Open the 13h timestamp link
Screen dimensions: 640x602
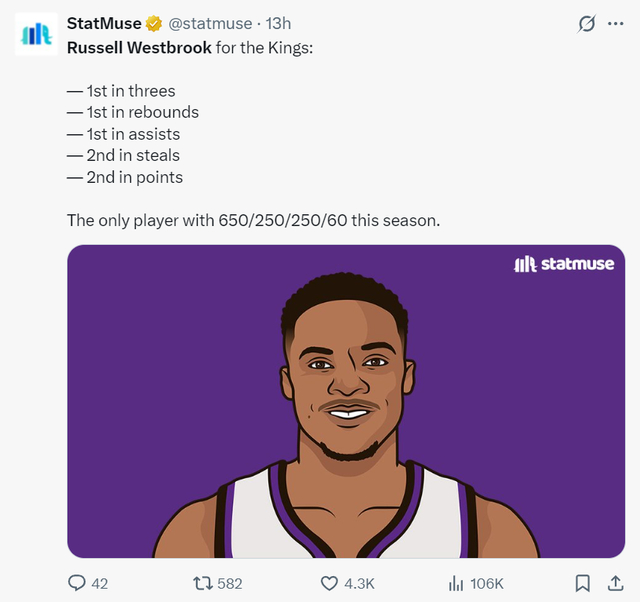(278, 23)
